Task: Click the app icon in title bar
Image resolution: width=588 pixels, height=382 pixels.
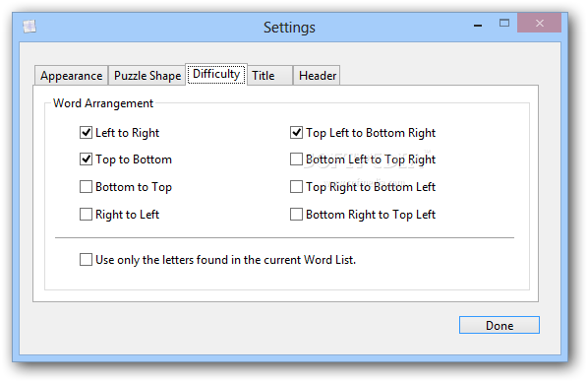Action: pos(29,27)
